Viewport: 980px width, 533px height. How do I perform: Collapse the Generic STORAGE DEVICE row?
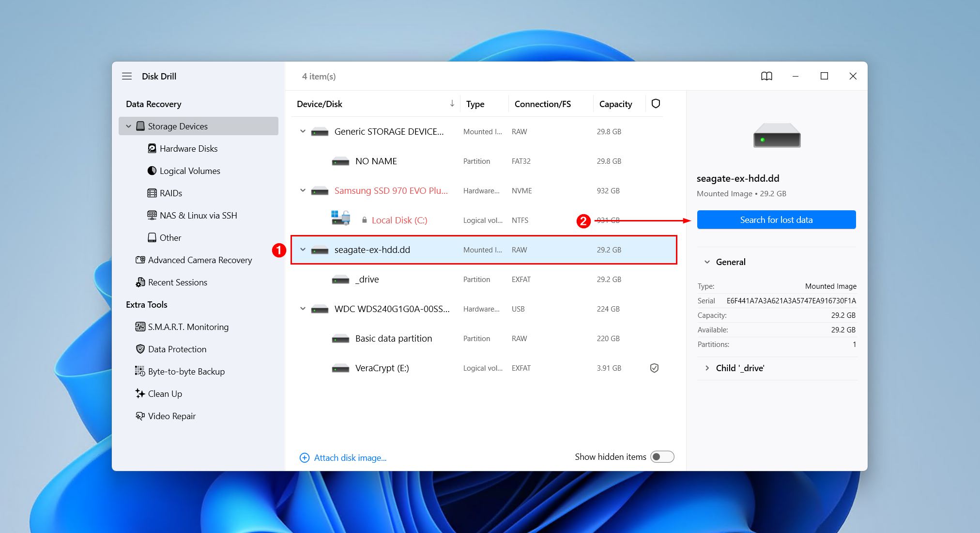pos(303,131)
